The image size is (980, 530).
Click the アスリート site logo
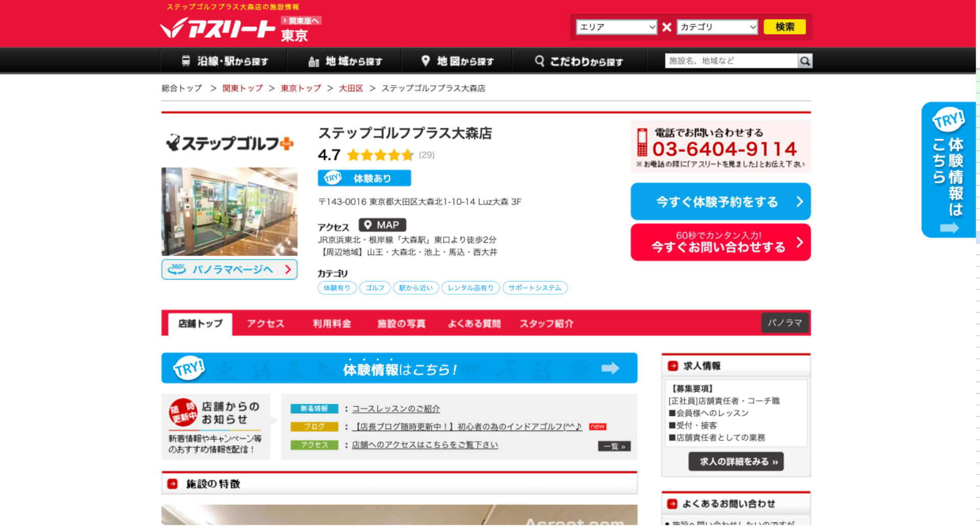point(217,28)
